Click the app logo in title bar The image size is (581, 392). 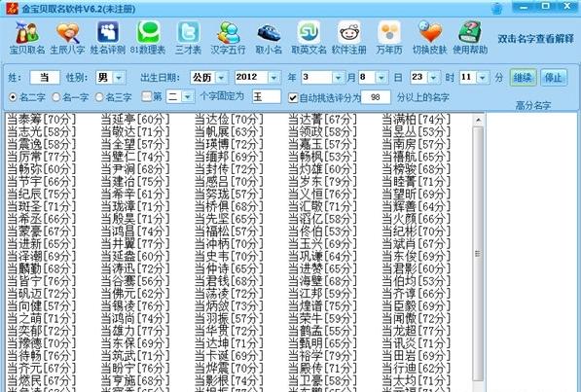pos(12,8)
